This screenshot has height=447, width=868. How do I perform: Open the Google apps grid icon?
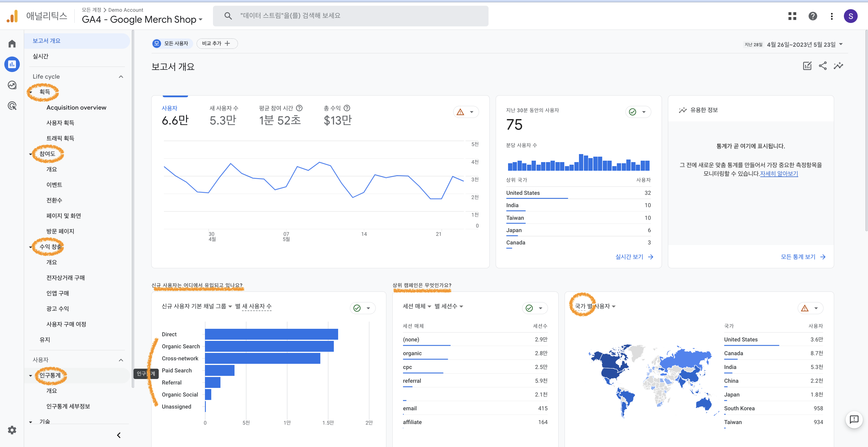pyautogui.click(x=792, y=16)
